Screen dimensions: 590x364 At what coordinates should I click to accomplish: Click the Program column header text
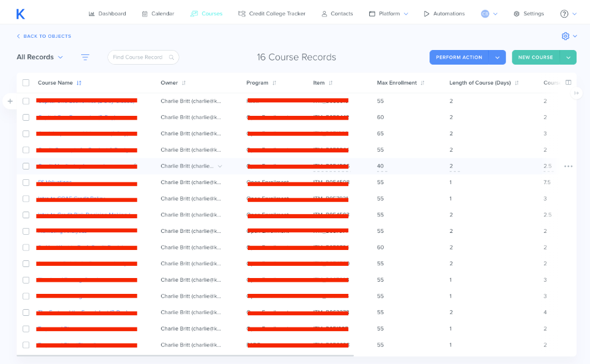click(x=257, y=83)
